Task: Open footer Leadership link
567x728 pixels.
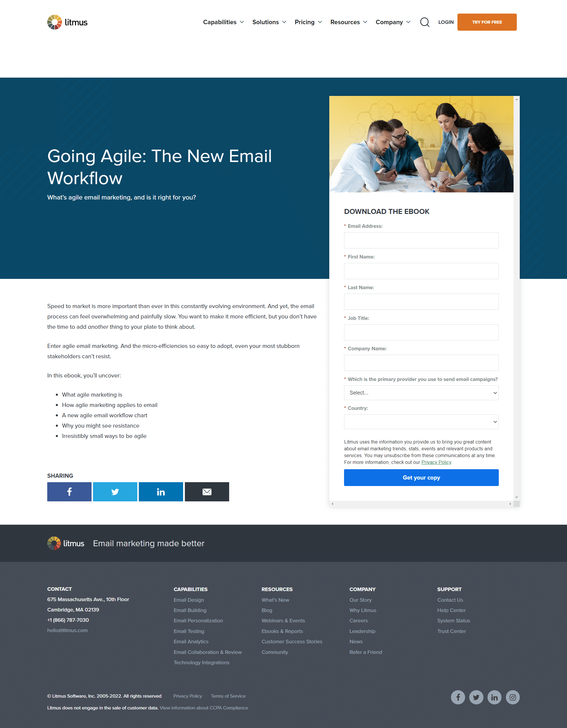Action: point(363,631)
